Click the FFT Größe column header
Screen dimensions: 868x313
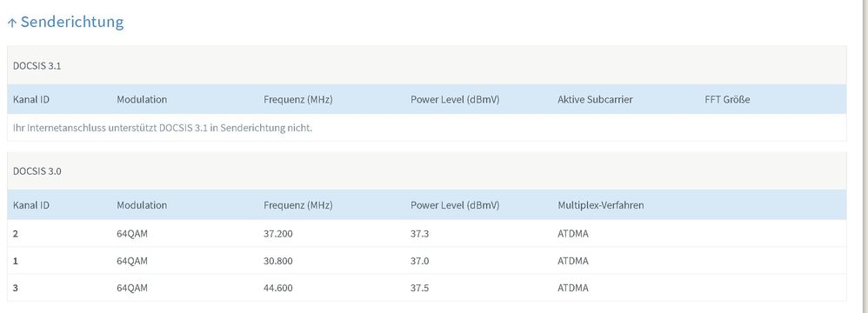tap(727, 99)
